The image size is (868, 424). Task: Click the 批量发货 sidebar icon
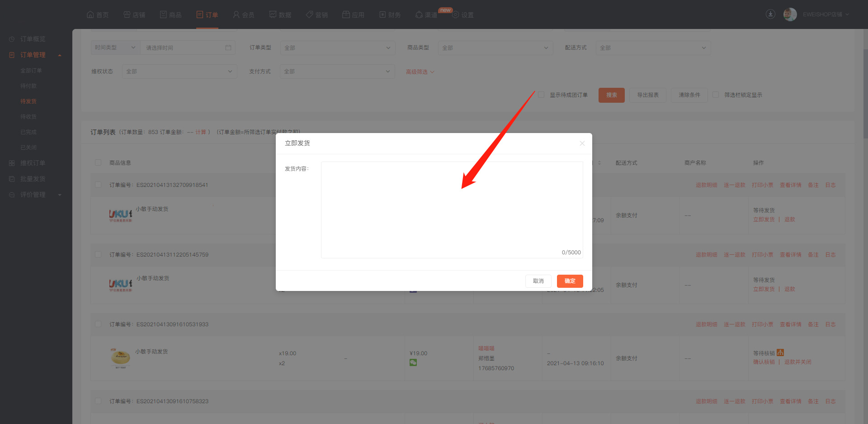click(x=12, y=179)
